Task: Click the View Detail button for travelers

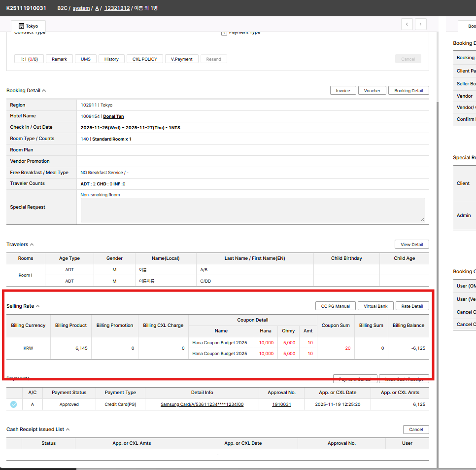Action: pos(411,245)
